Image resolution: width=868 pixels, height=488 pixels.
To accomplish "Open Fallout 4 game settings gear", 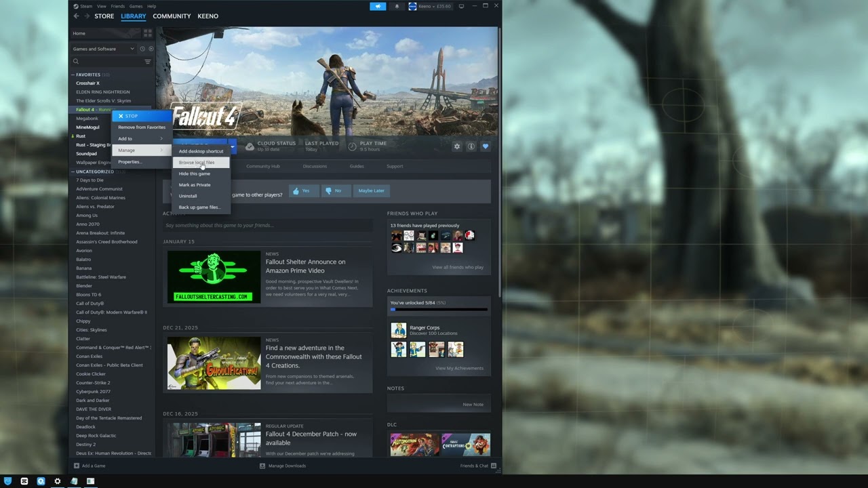I will coord(457,146).
